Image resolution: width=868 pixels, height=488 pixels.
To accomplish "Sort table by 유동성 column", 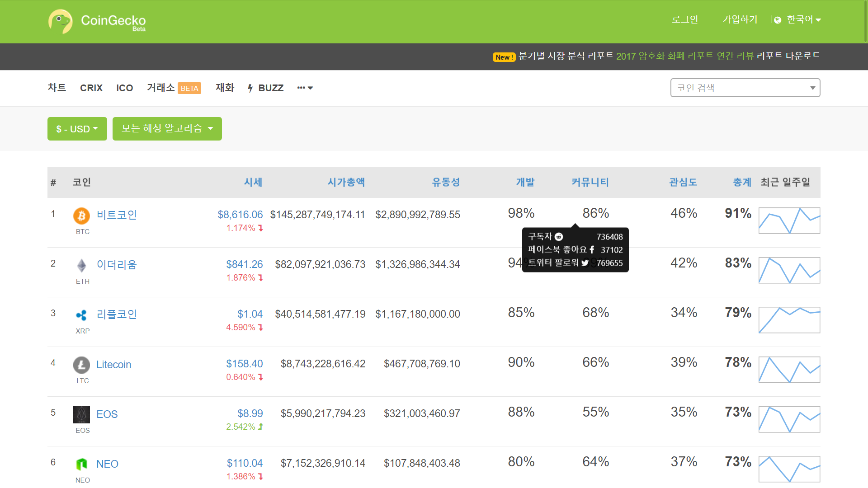I will point(446,182).
